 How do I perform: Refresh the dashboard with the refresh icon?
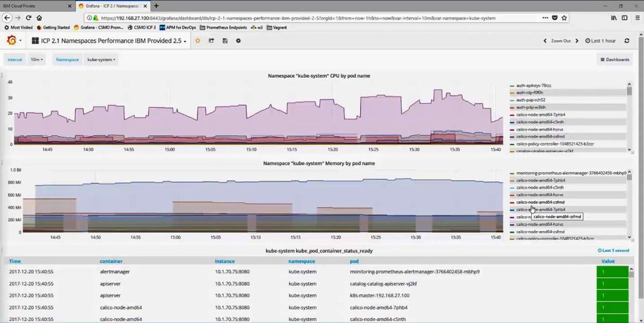click(627, 40)
